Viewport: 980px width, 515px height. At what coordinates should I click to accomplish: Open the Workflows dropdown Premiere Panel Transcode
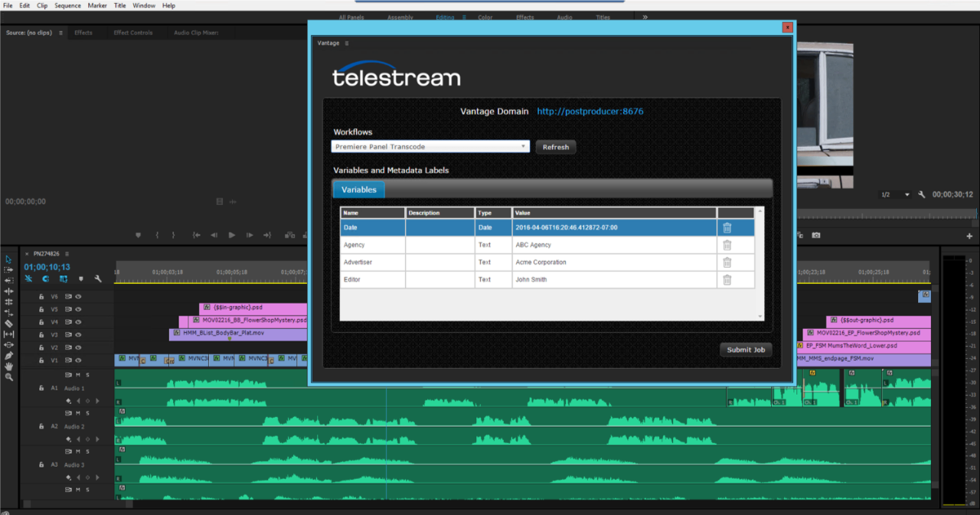[430, 146]
